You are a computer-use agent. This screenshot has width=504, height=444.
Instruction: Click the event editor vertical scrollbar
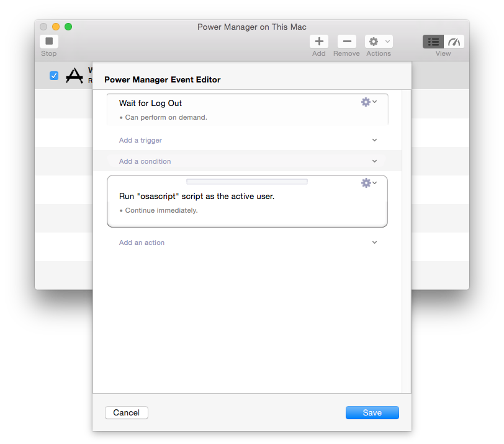point(407,241)
